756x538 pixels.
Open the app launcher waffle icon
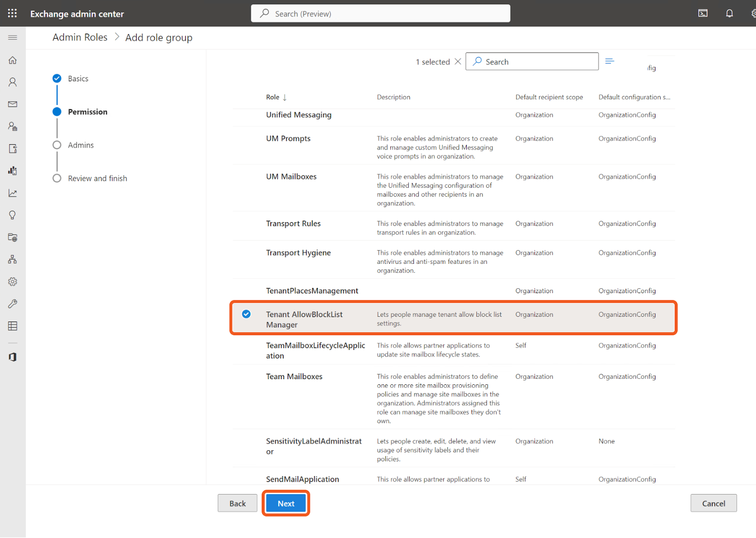[12, 13]
